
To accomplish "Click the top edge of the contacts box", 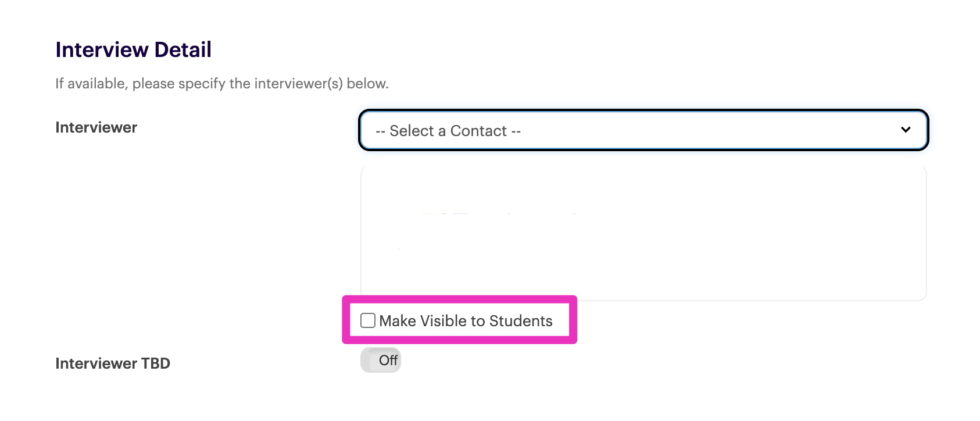I will (x=643, y=167).
